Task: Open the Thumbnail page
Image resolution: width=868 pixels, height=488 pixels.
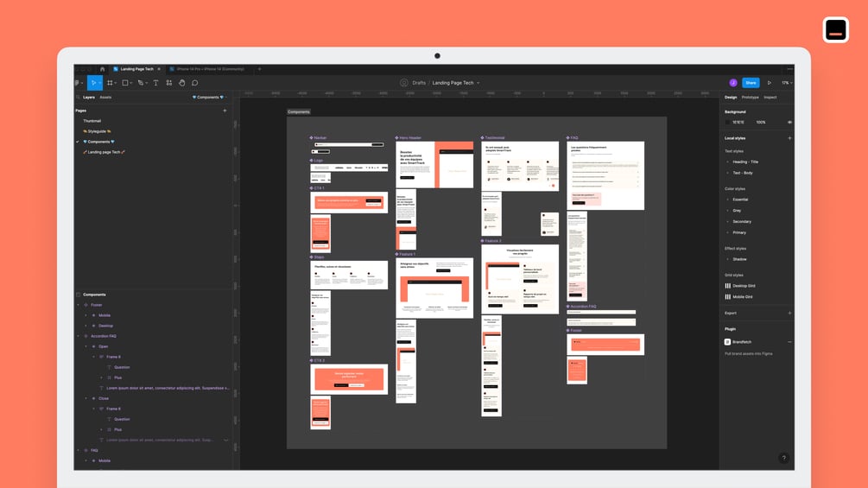Action: tap(92, 121)
